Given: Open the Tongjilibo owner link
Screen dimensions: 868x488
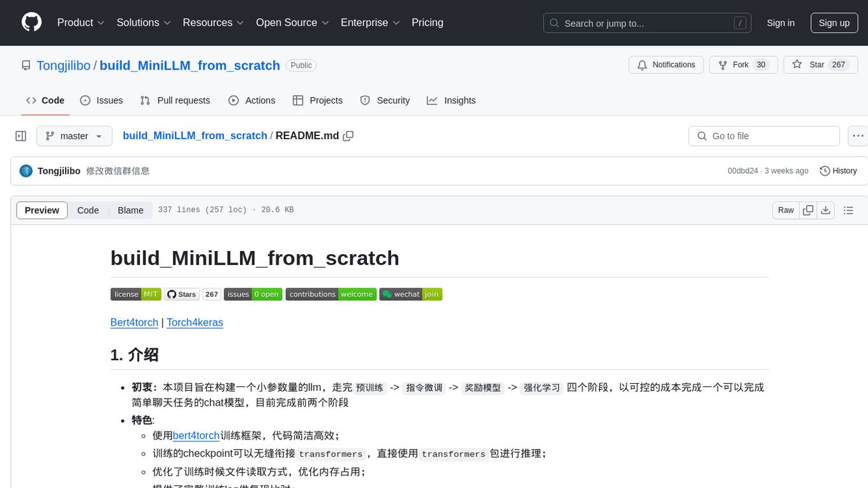Looking at the screenshot, I should (63, 65).
